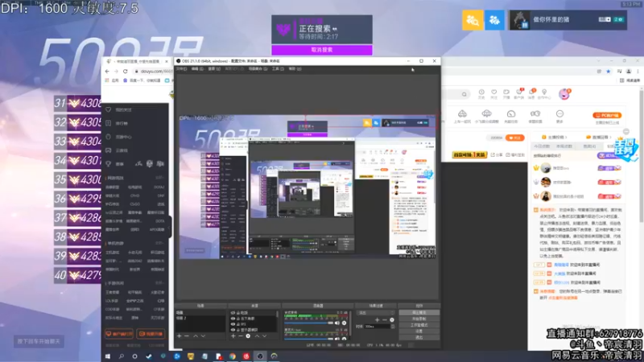Click the purple cancel search button

[x=322, y=50]
